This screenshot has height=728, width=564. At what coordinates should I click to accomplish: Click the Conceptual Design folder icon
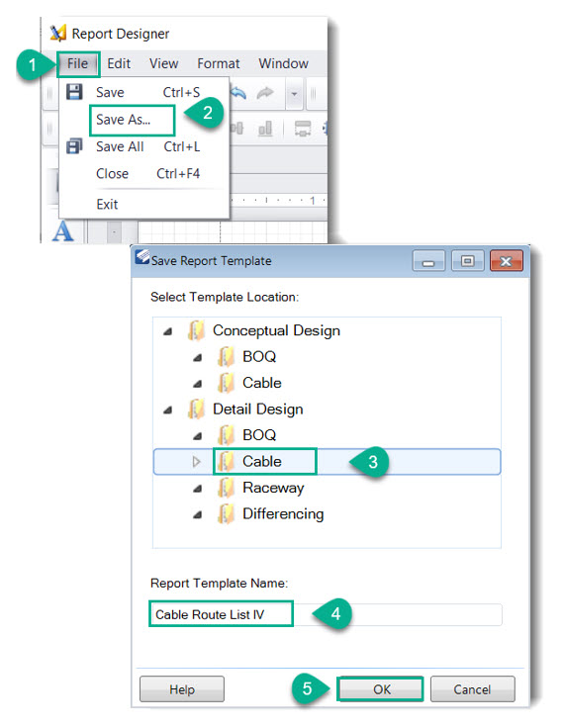(196, 330)
